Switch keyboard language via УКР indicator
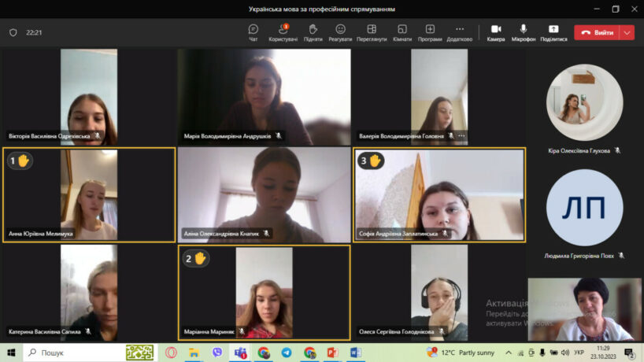The width and height of the screenshot is (644, 362). [579, 353]
